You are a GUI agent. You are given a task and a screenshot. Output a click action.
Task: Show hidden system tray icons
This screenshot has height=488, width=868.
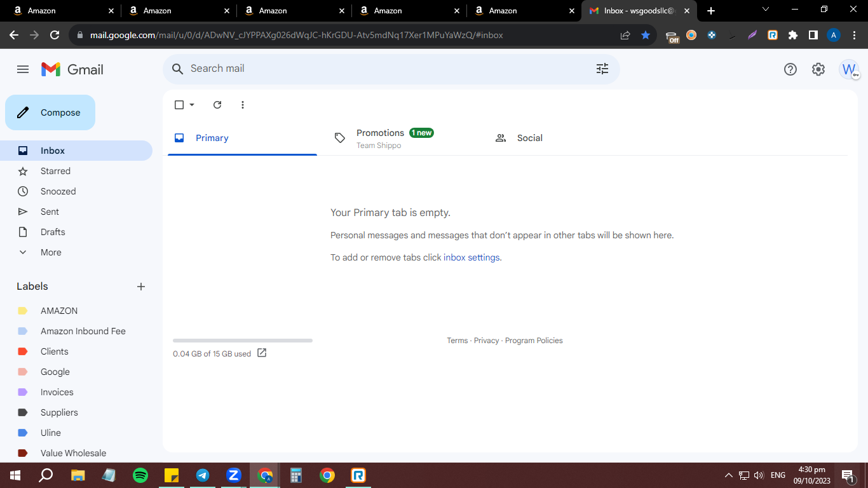[728, 475]
